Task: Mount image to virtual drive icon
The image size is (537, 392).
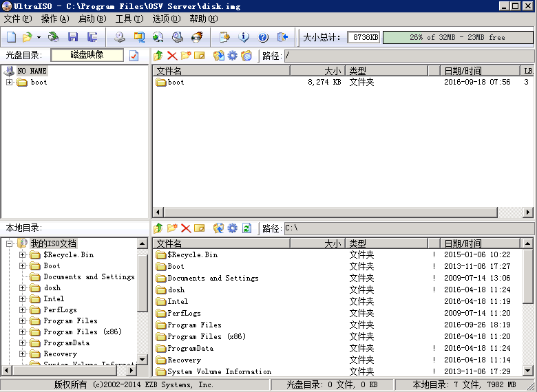Action: pos(178,37)
